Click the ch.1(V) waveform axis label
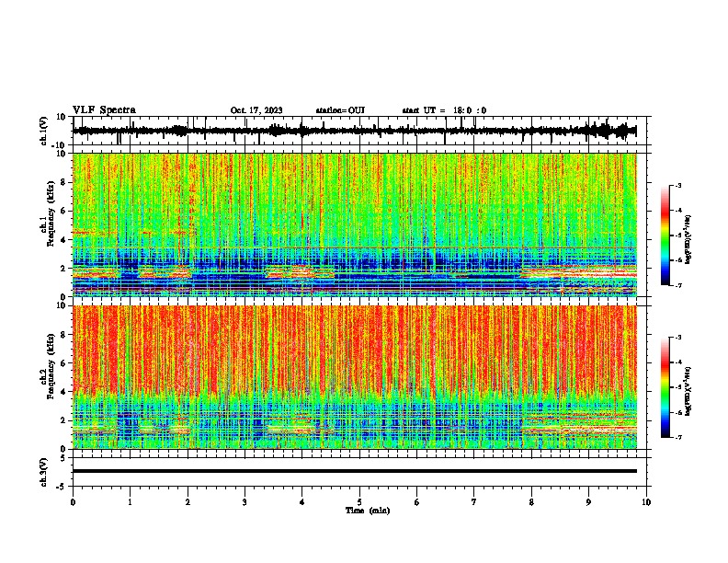 [44, 131]
